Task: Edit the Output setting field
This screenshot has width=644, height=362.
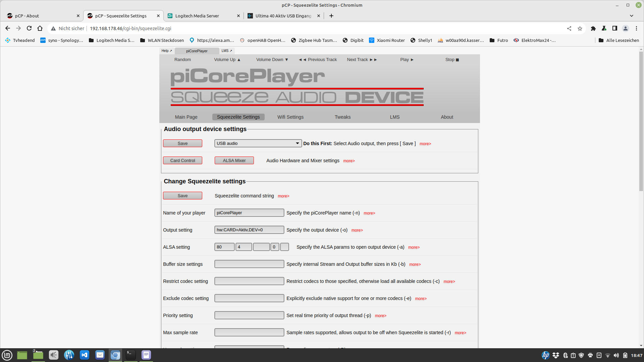Action: click(x=249, y=230)
